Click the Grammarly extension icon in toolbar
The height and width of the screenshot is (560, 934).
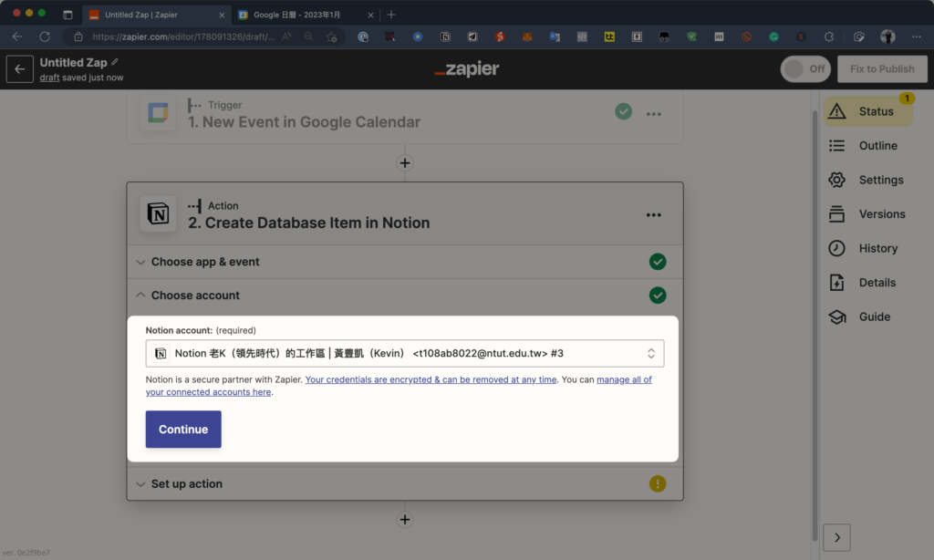coord(773,36)
